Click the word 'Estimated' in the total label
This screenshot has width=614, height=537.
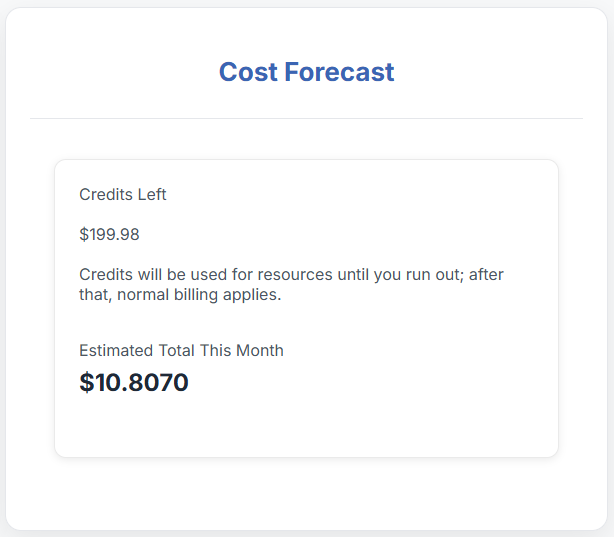(x=116, y=350)
